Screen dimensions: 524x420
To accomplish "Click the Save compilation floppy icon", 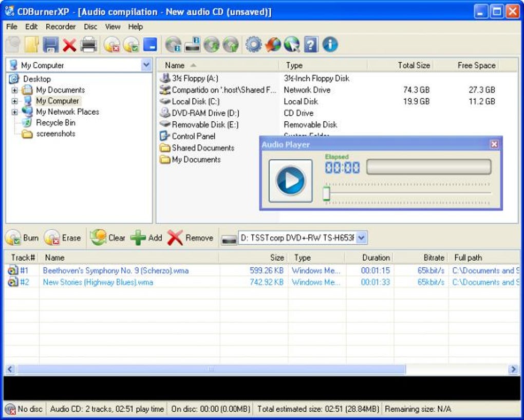I will (x=50, y=45).
